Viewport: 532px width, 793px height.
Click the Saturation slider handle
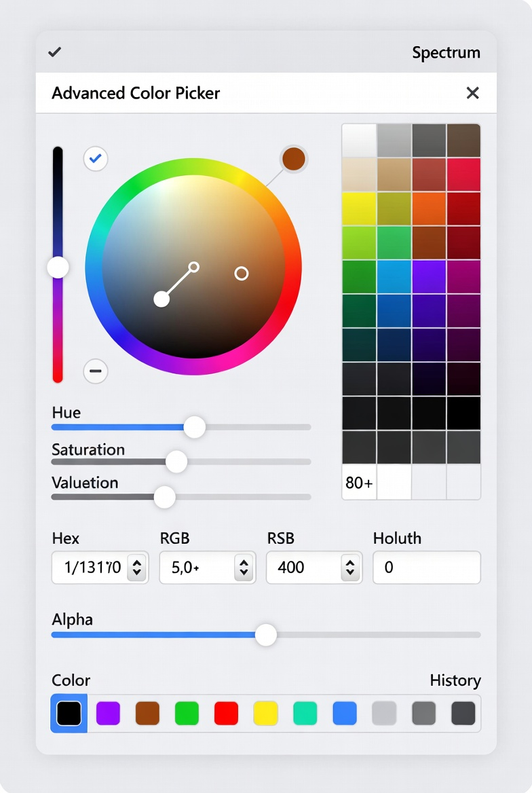(176, 462)
